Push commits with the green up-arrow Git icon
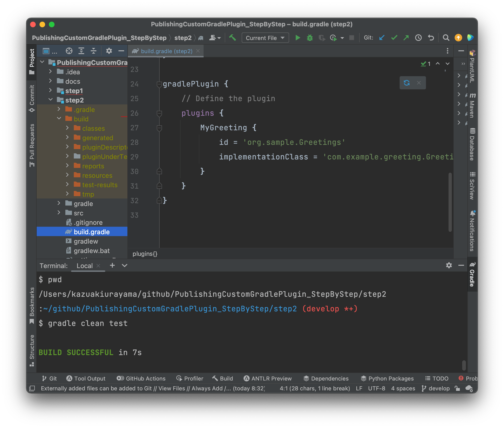The height and width of the screenshot is (428, 504). [406, 38]
